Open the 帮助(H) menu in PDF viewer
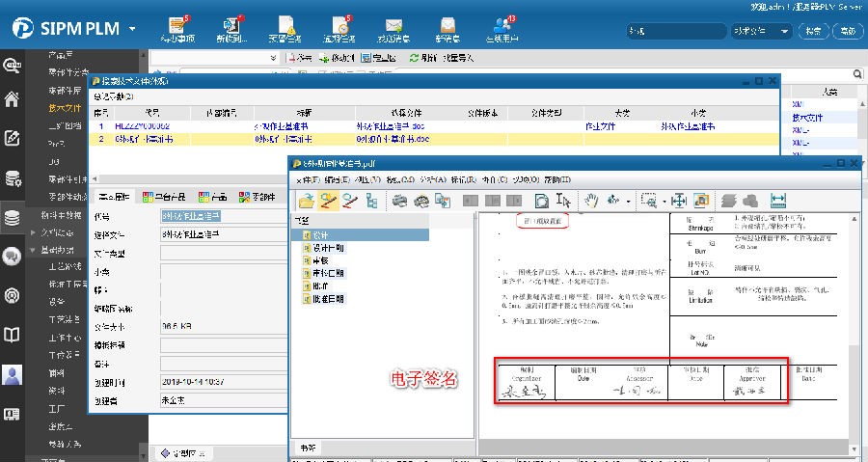 [556, 180]
